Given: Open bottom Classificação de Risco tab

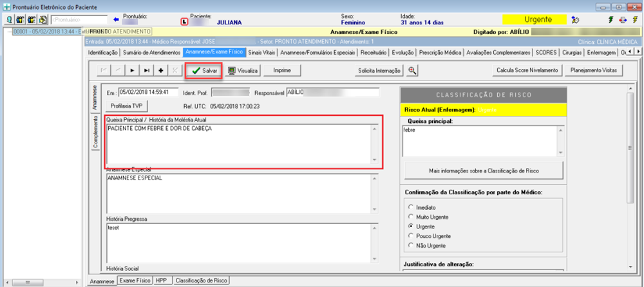Looking at the screenshot, I should coord(201,281).
